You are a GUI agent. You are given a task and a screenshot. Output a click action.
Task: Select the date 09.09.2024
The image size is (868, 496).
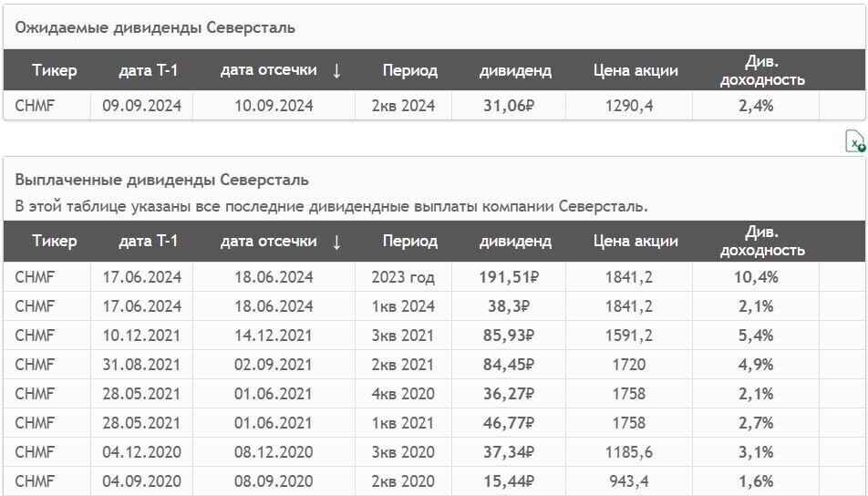click(141, 105)
